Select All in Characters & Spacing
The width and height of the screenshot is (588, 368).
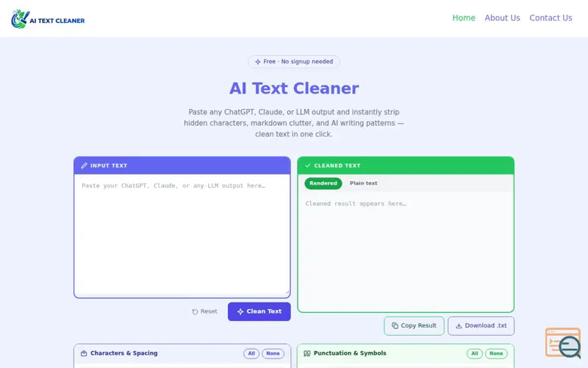point(251,353)
